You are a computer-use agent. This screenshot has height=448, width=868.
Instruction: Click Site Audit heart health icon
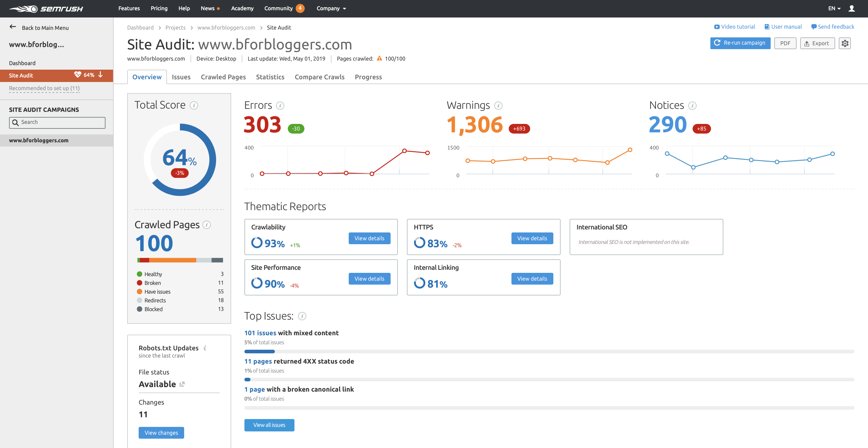point(77,74)
